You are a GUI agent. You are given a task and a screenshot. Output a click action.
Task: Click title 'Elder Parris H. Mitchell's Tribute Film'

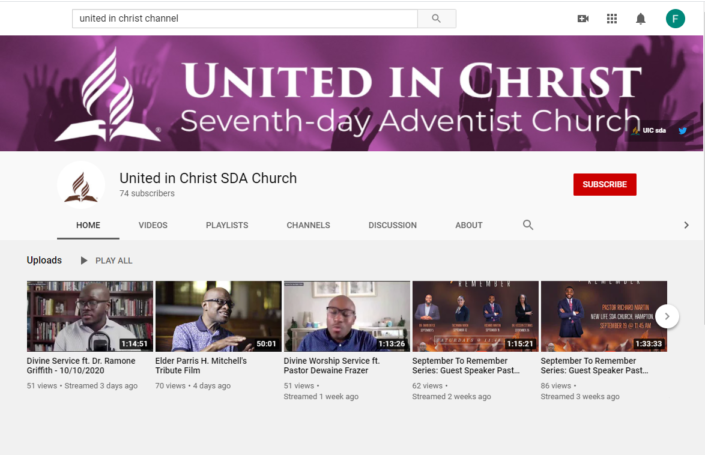click(x=201, y=366)
